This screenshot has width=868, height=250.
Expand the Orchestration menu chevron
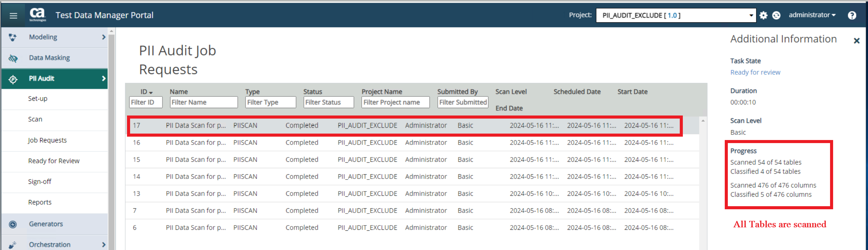[103, 244]
